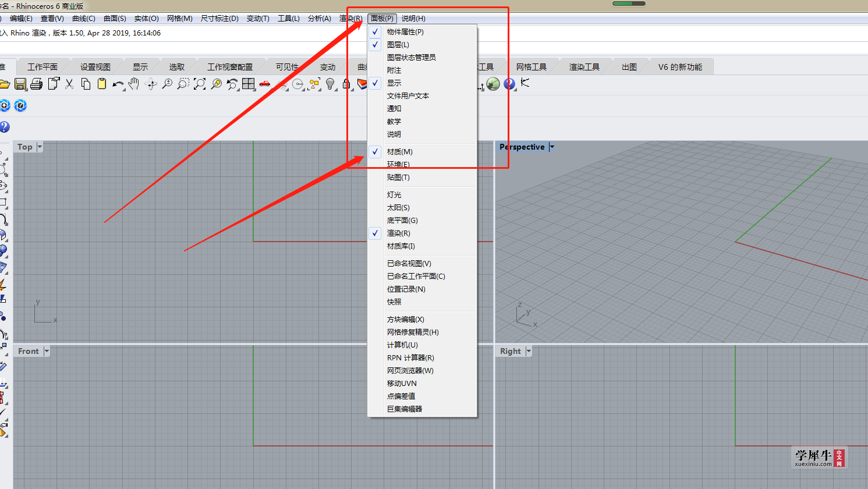This screenshot has width=868, height=489.
Task: Click the green globe options icon
Action: (x=493, y=84)
